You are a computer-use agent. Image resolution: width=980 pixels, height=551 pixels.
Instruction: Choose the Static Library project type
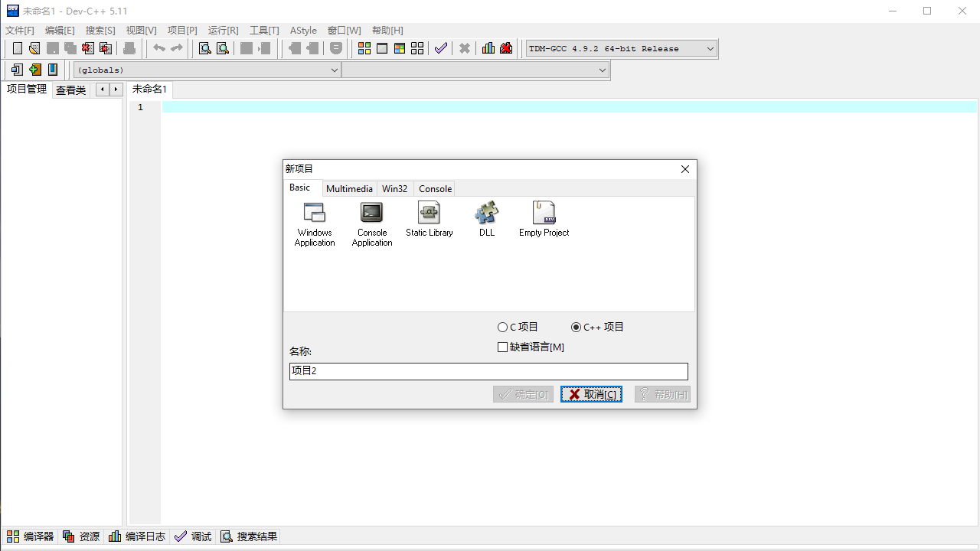429,220
